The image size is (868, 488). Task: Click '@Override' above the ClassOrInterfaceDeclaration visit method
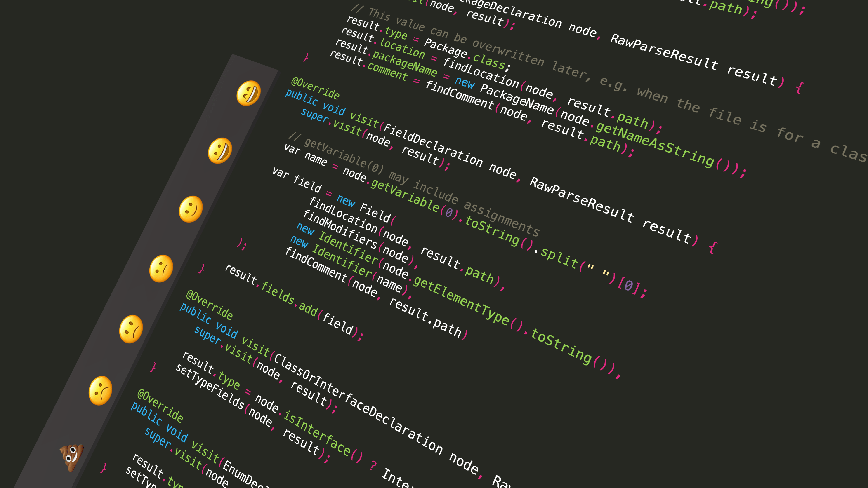pos(209,305)
